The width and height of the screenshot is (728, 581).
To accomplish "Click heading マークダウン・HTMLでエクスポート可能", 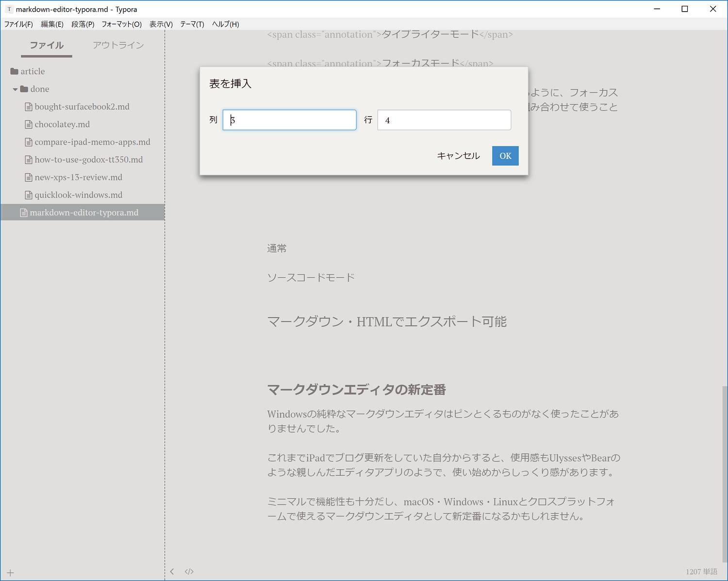I will (x=387, y=322).
